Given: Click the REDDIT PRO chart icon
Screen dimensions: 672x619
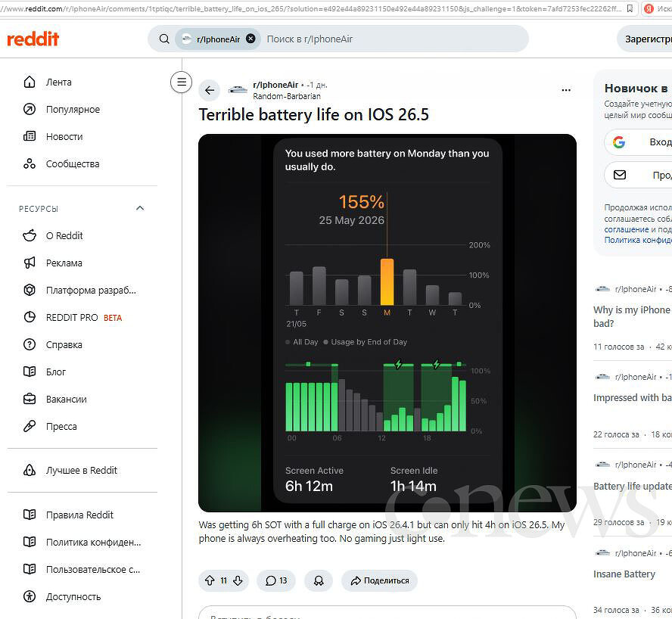Looking at the screenshot, I should [x=30, y=318].
